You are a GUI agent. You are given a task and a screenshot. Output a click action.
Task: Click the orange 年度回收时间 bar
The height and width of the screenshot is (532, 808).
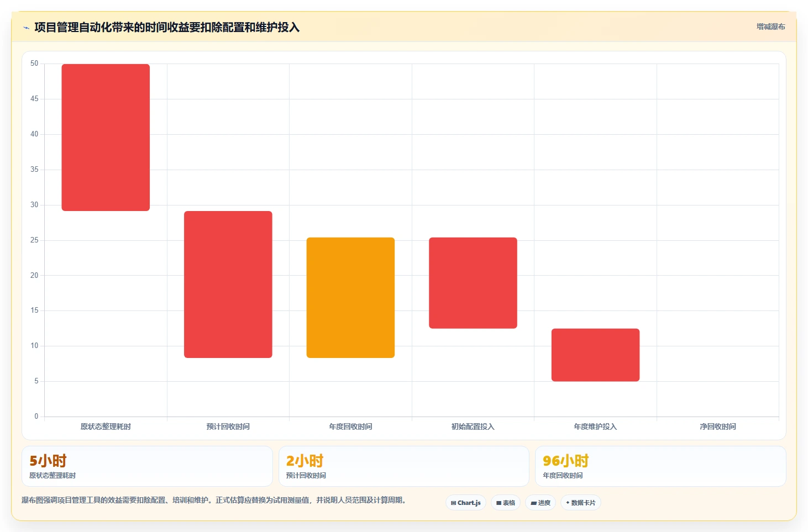coord(350,298)
